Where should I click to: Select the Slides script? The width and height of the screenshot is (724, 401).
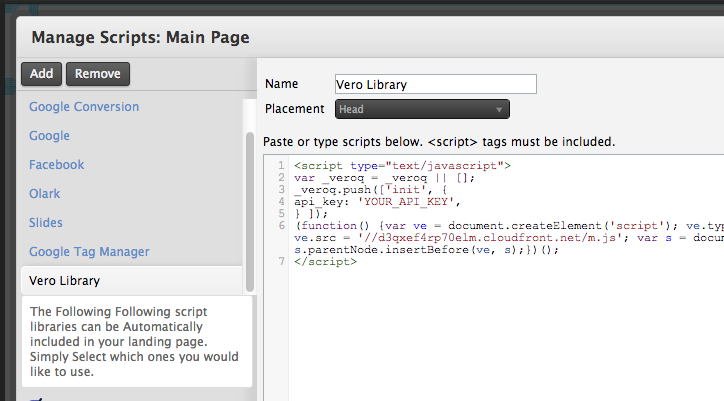pos(46,223)
